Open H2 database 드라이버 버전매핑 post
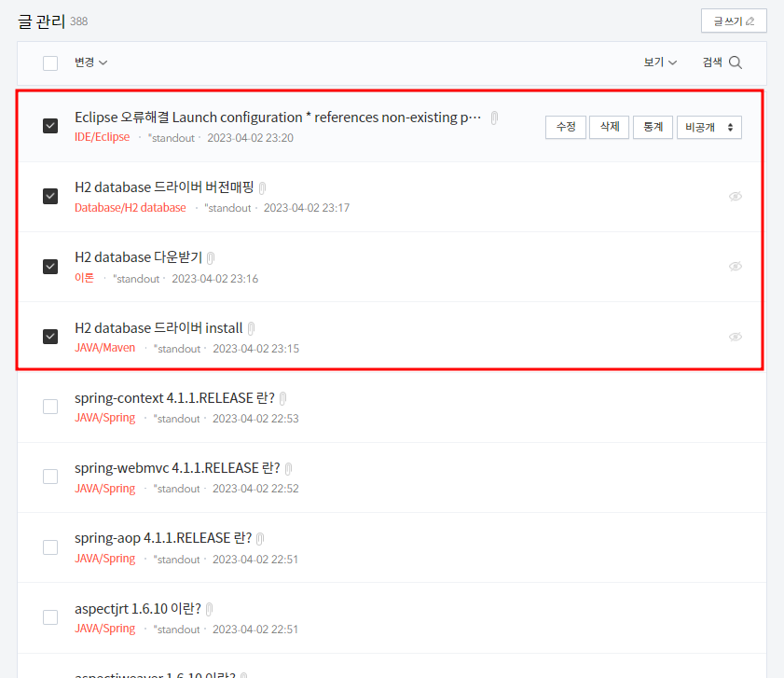The width and height of the screenshot is (784, 678). pos(164,187)
